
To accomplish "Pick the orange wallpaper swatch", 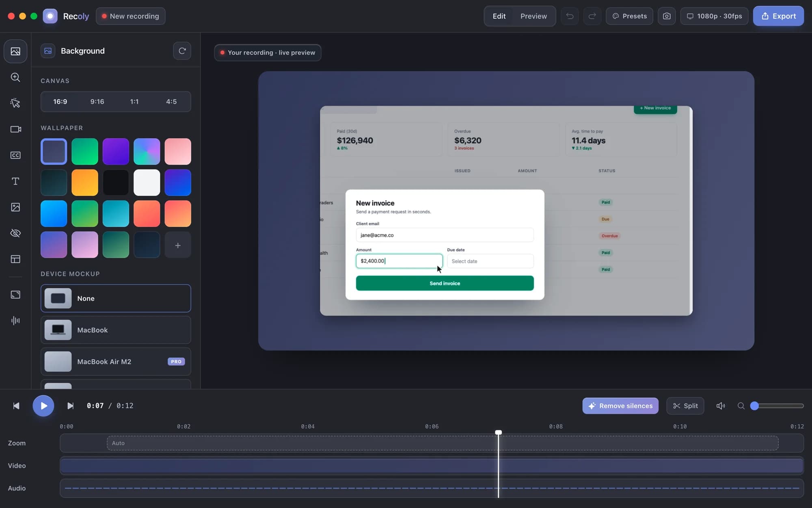I will (85, 183).
